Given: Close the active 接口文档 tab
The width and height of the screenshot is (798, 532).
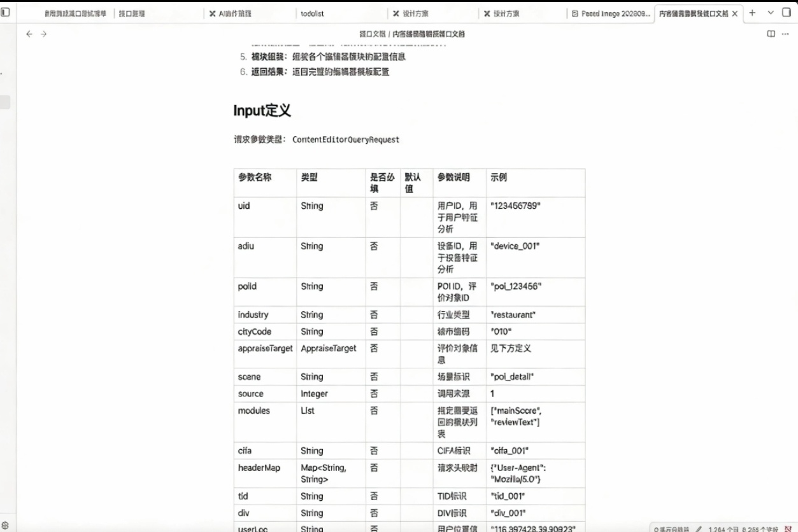Looking at the screenshot, I should (735, 13).
